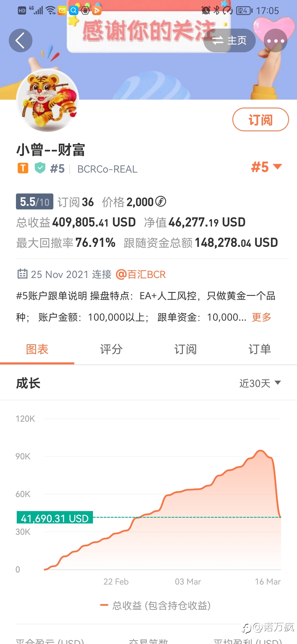Open the tiger avatar profile picture

click(x=48, y=100)
